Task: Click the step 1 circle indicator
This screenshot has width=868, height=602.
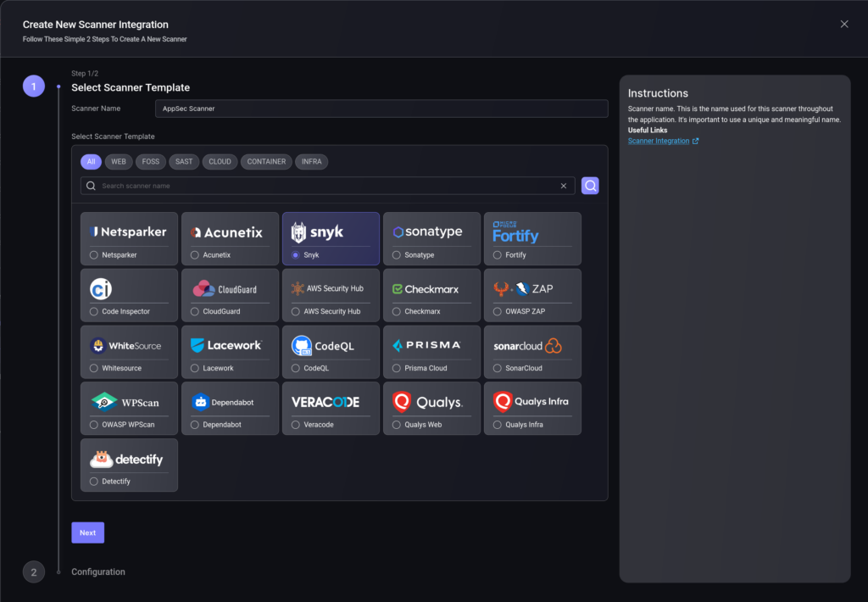Action: [34, 86]
